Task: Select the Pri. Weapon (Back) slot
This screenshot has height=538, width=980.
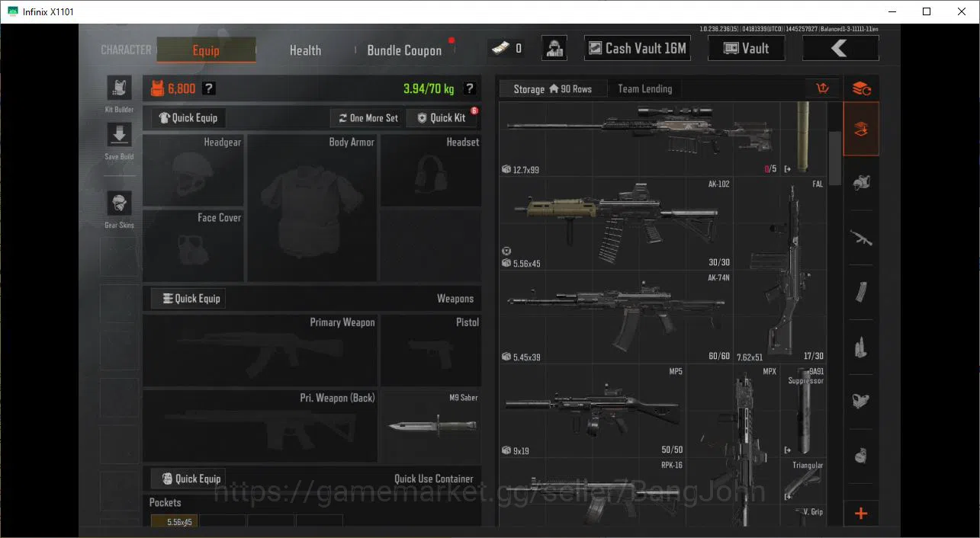Action: 260,426
